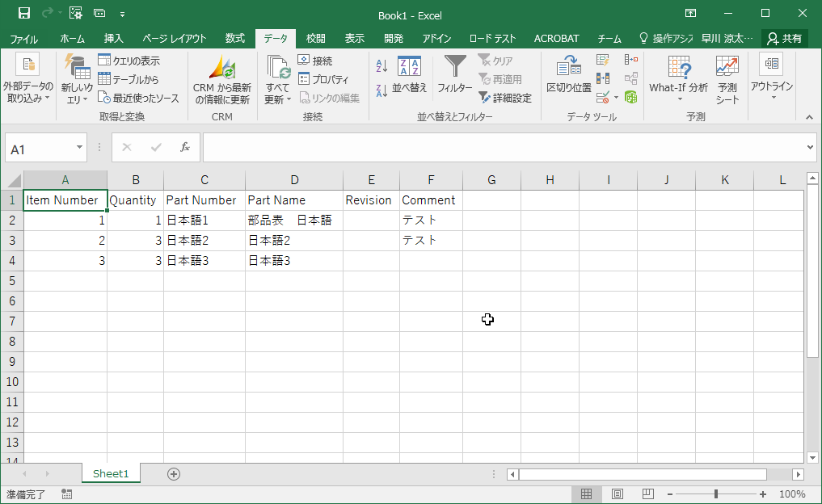The width and height of the screenshot is (822, 504).
Task: Switch to the Formulas (数式) tab
Action: click(234, 39)
